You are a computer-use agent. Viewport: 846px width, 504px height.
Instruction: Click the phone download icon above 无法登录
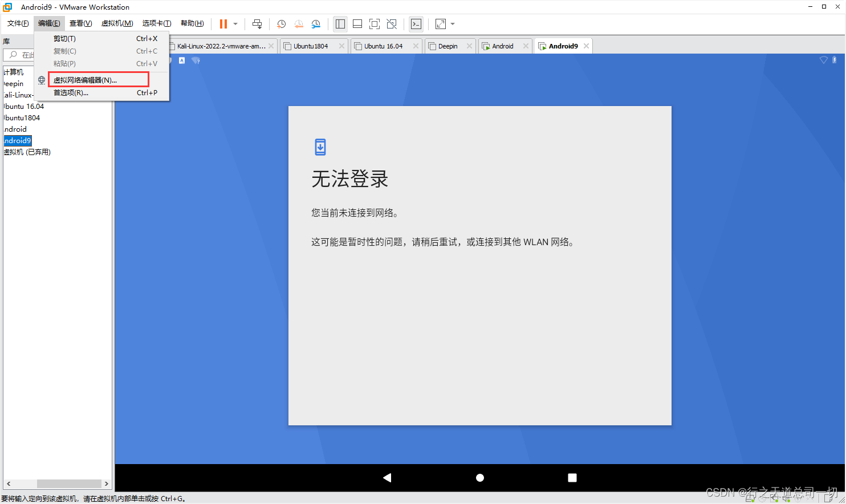320,147
